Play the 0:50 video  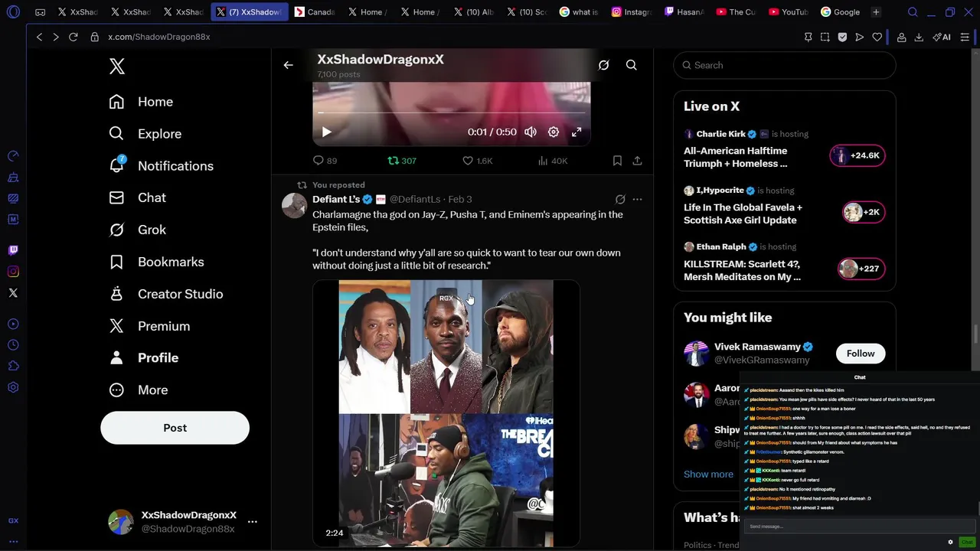point(326,132)
